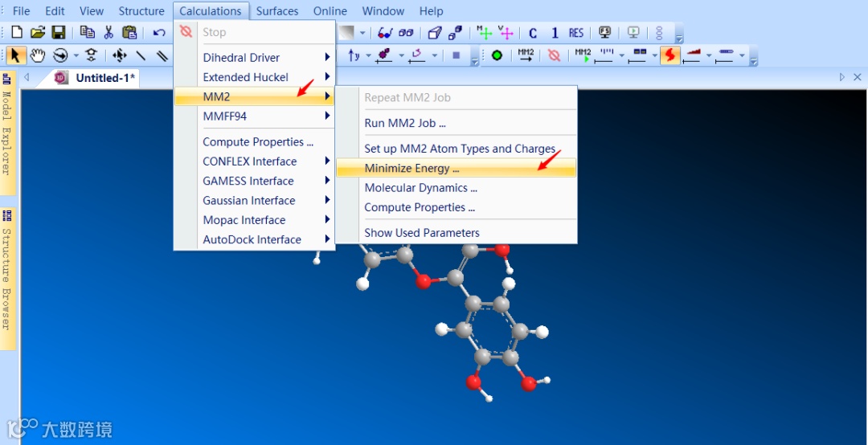
Task: Cut selection using the scissors icon
Action: coord(108,33)
